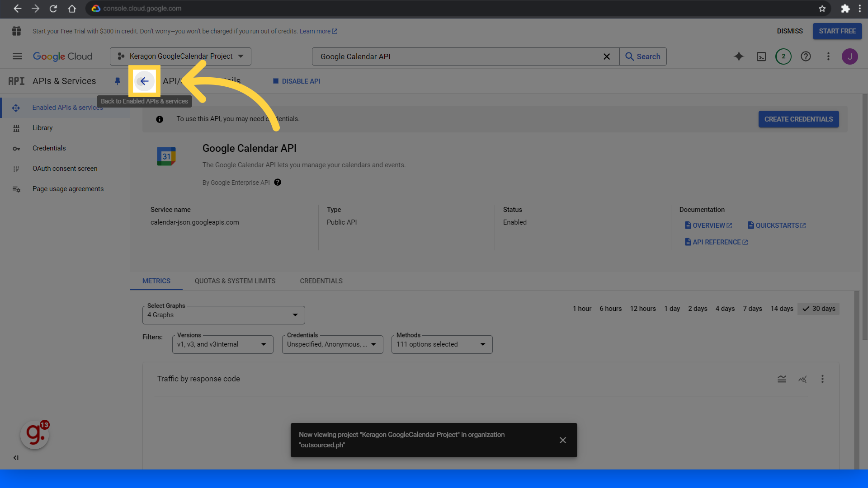Dismiss the free trial banner
Image resolution: width=868 pixels, height=488 pixels.
tap(790, 31)
